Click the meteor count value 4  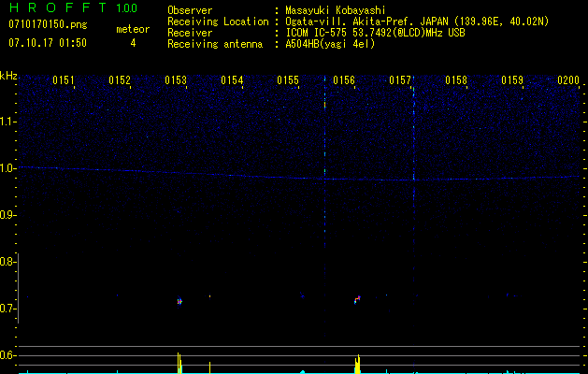[x=133, y=43]
